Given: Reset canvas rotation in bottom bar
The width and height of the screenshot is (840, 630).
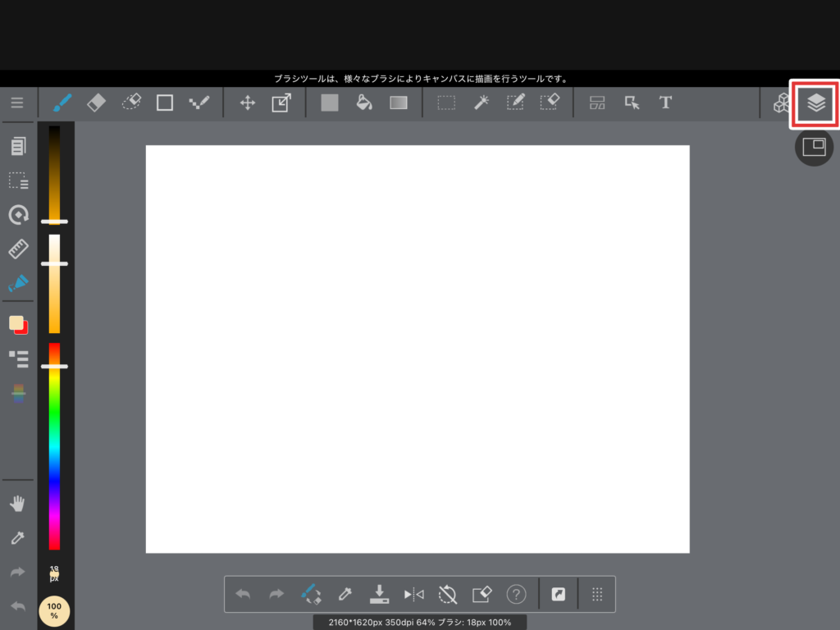Looking at the screenshot, I should click(x=447, y=594).
